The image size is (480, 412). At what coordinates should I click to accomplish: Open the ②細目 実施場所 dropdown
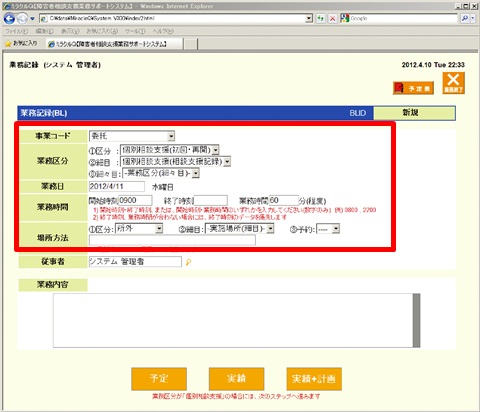click(x=240, y=229)
